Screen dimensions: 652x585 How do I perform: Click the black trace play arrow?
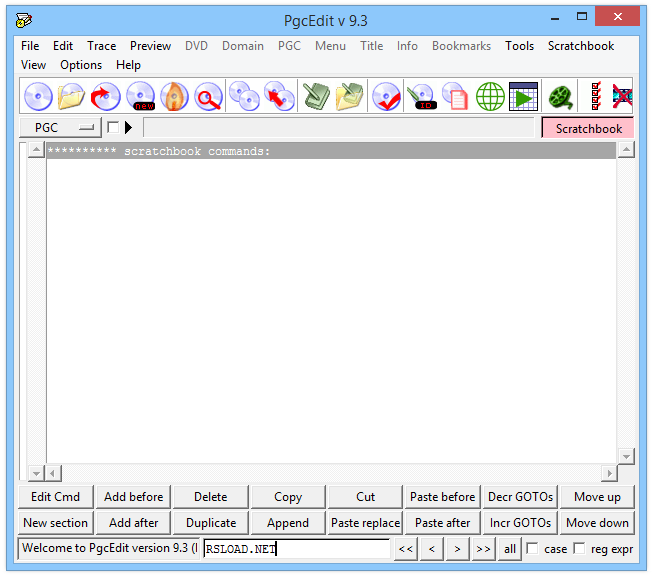coord(128,127)
